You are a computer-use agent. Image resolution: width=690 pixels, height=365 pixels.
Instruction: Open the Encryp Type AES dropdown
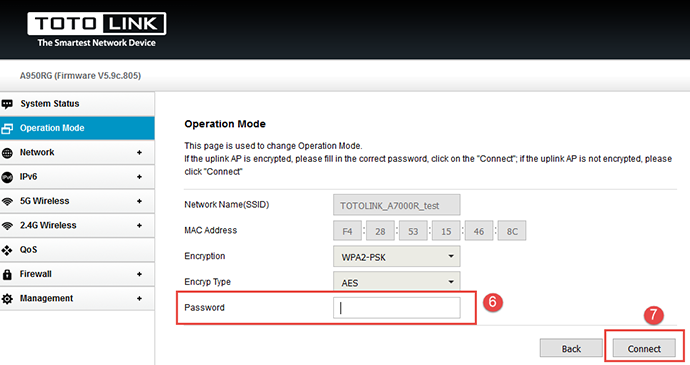pos(396,281)
